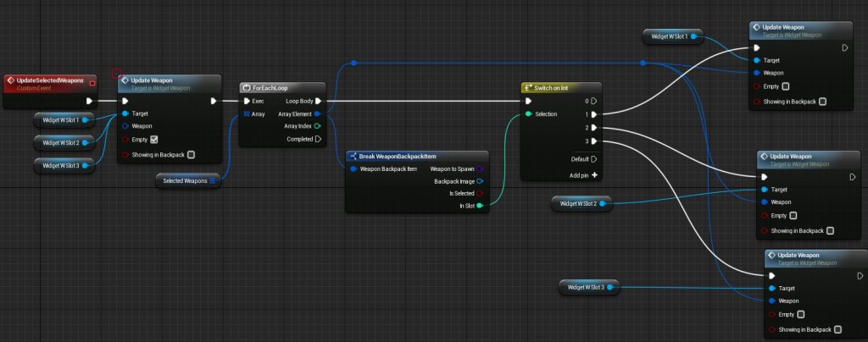This screenshot has width=868, height=342.
Task: Select the ForEachLoop node by its title
Action: coord(270,88)
